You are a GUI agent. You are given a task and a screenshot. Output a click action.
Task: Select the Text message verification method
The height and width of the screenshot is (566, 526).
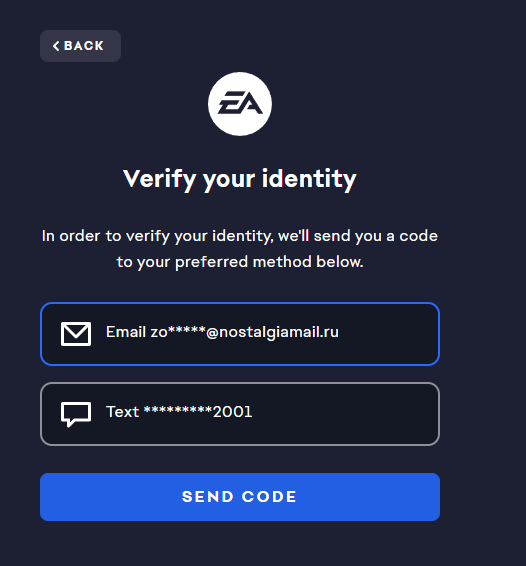coord(240,414)
